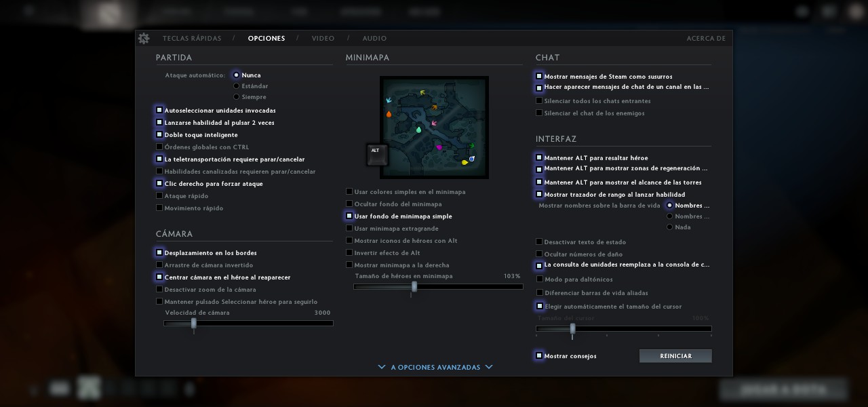Enable Mostrar iconos de héroes con Alt
This screenshot has width=868, height=407.
349,240
